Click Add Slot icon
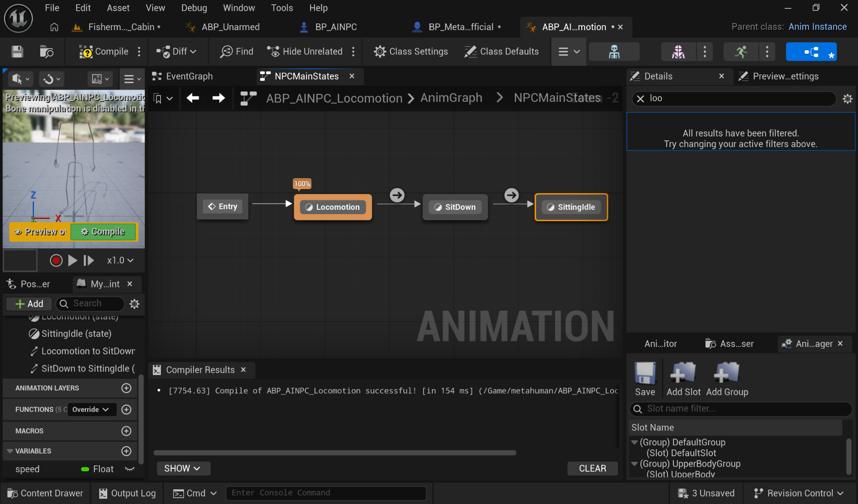This screenshot has height=504, width=858. 683,379
